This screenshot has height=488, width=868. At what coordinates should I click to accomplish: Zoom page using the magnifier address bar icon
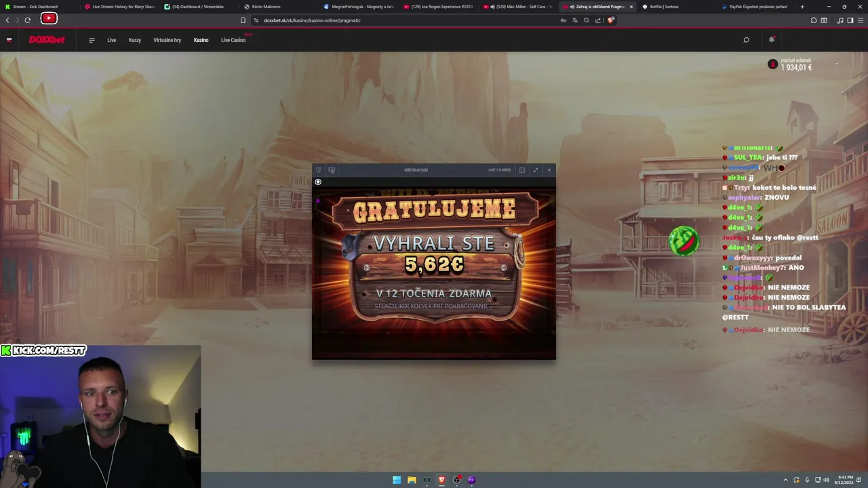coord(586,20)
